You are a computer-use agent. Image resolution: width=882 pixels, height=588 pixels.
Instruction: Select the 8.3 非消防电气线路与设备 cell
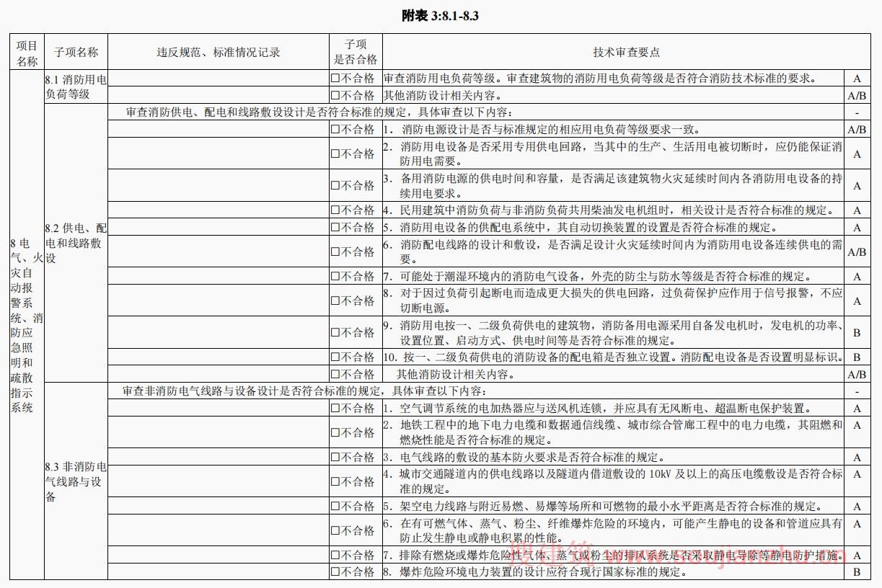[76, 482]
